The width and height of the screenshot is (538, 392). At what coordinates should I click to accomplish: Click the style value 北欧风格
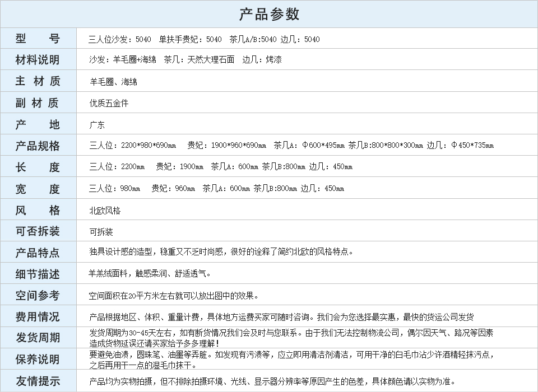coord(105,211)
